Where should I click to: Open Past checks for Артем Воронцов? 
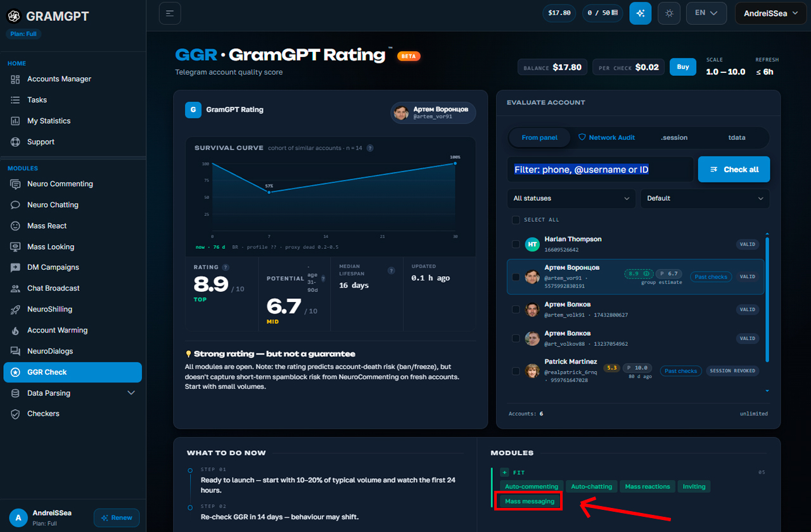point(711,277)
